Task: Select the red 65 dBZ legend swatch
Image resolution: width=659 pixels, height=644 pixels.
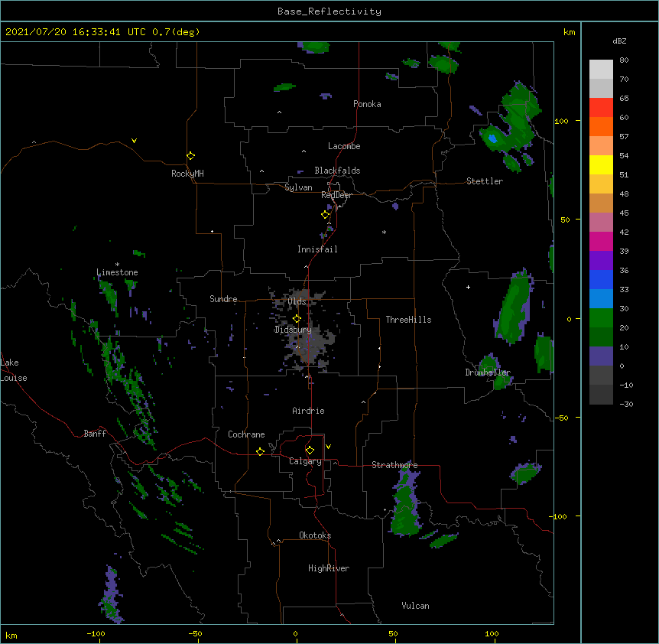Action: 601,108
